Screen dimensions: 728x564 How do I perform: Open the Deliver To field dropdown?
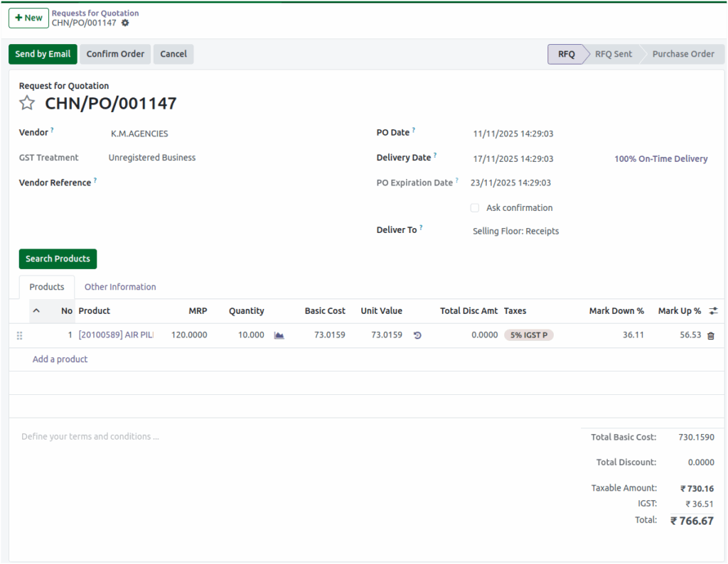pos(515,231)
